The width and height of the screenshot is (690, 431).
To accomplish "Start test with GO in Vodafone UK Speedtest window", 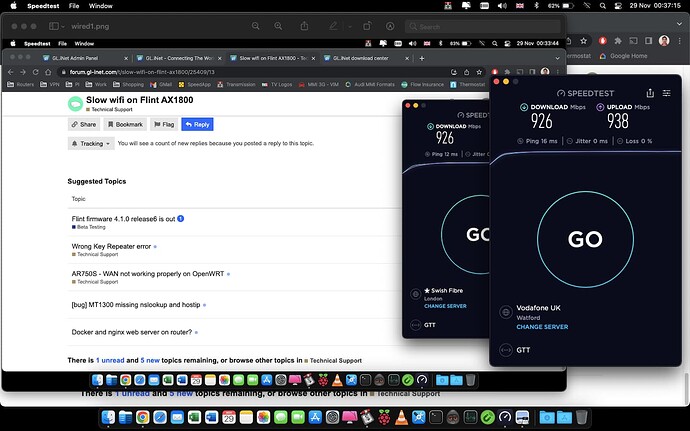I will pos(585,239).
